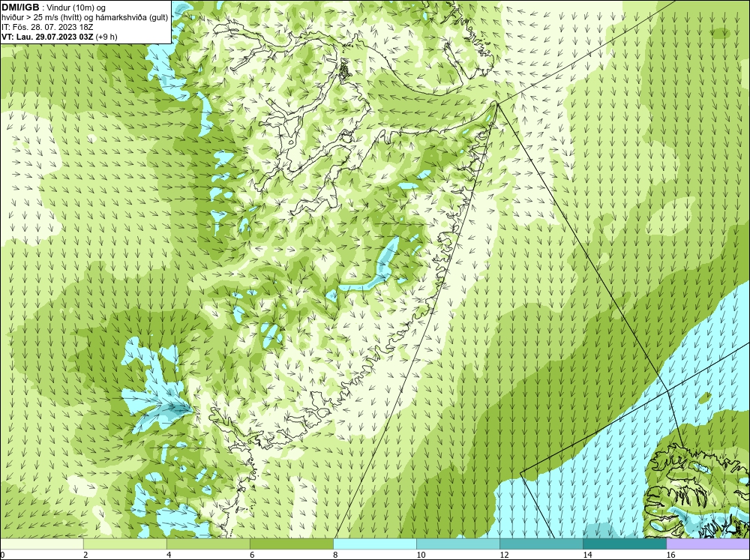Click the legend label '8'
Viewport: 750px width, 560px height.
[x=335, y=555]
